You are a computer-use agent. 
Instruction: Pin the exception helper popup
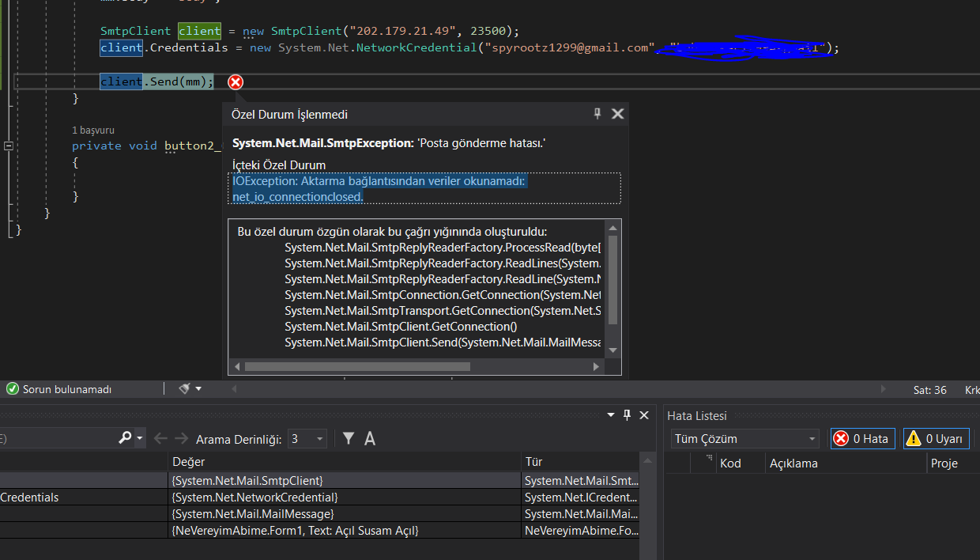click(597, 114)
